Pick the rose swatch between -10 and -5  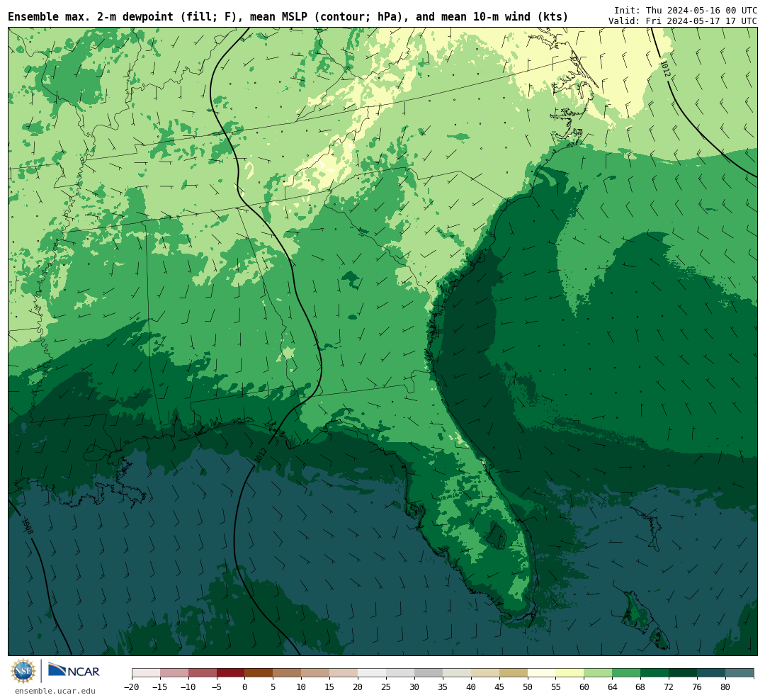(x=202, y=673)
